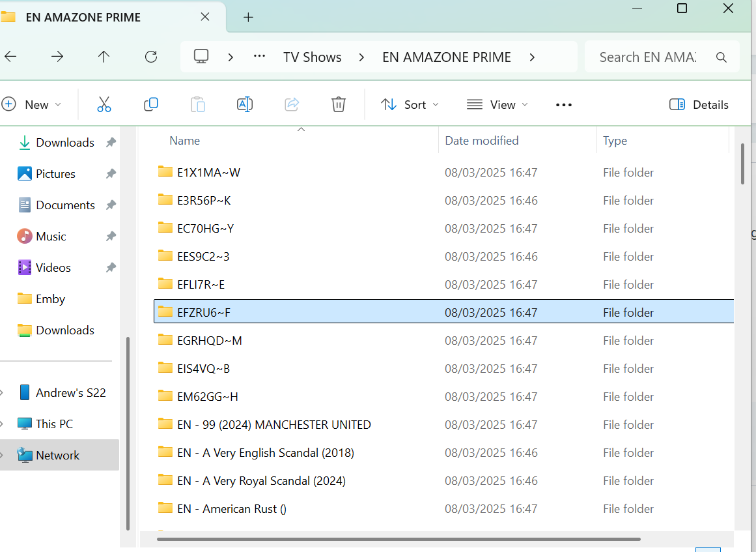This screenshot has width=756, height=552.
Task: Click the pin icon beside Videos
Action: 111,268
